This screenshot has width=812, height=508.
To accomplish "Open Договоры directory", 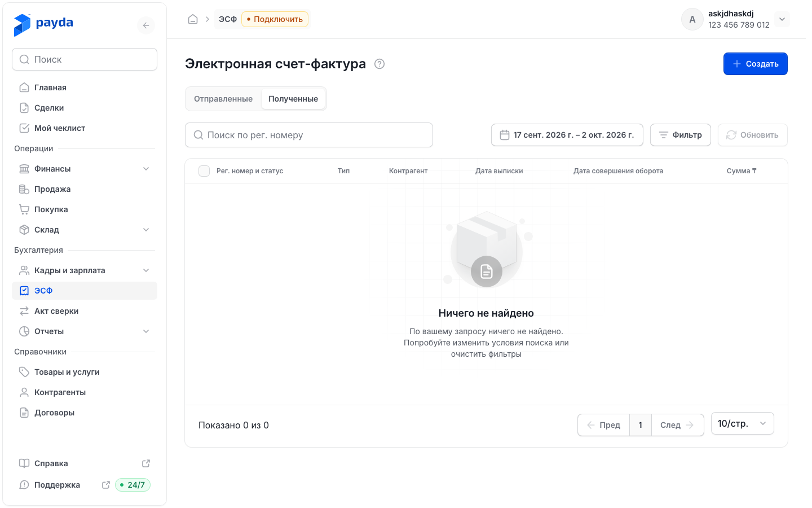I will (x=85, y=413).
